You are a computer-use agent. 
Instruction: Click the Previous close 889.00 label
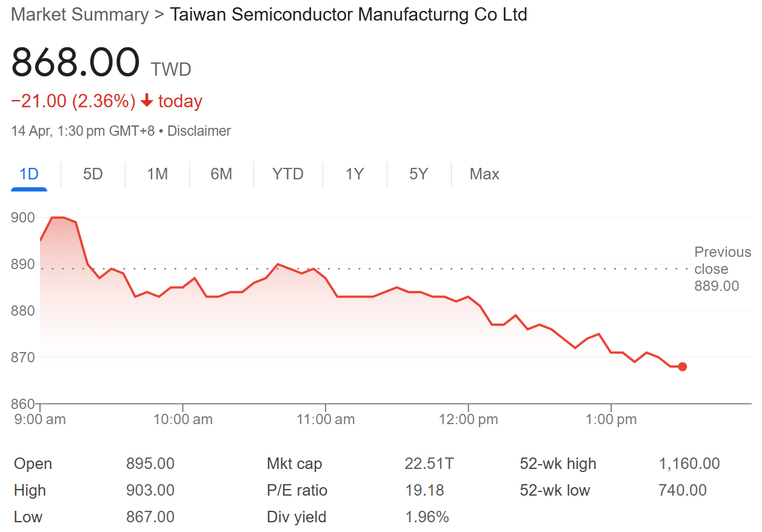point(722,269)
